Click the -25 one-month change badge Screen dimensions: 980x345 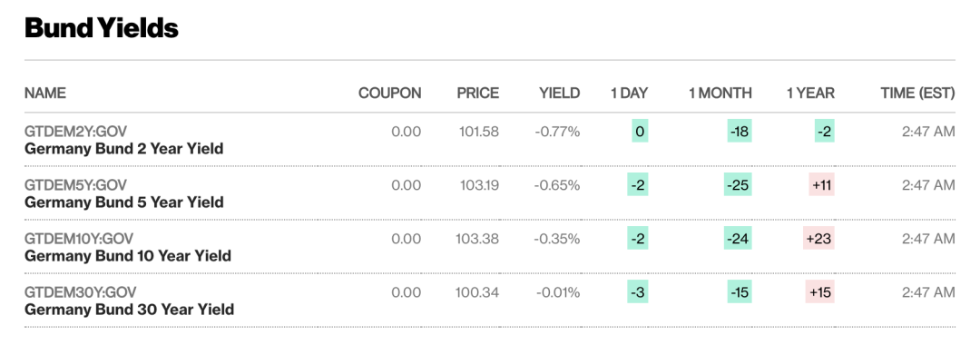pyautogui.click(x=738, y=185)
